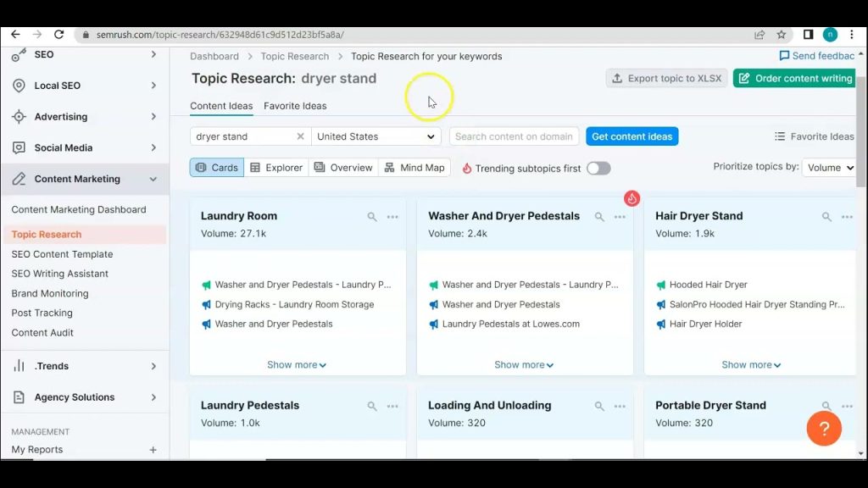Open more options on Washer And Dryer Pedestals card
Viewport: 868px width, 488px height.
620,217
